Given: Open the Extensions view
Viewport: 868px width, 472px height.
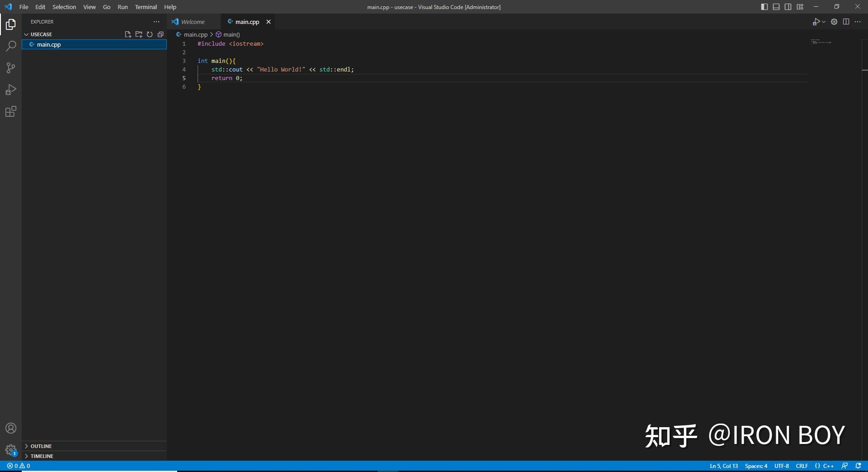Looking at the screenshot, I should [11, 112].
